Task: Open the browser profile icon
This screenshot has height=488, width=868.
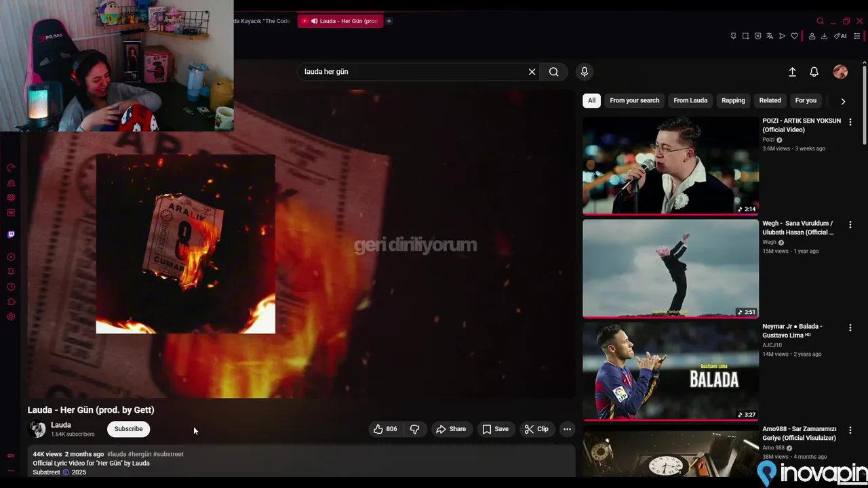Action: coord(811,36)
